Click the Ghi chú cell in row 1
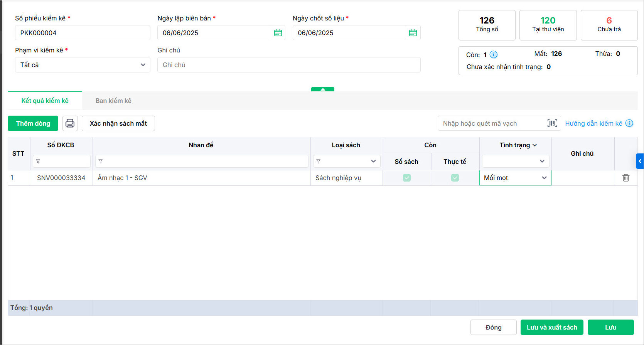 (583, 178)
